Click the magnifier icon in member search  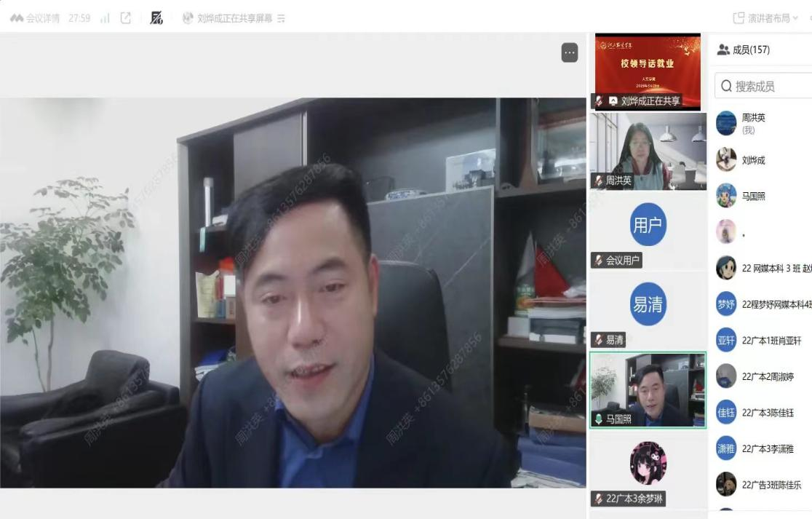(x=726, y=86)
